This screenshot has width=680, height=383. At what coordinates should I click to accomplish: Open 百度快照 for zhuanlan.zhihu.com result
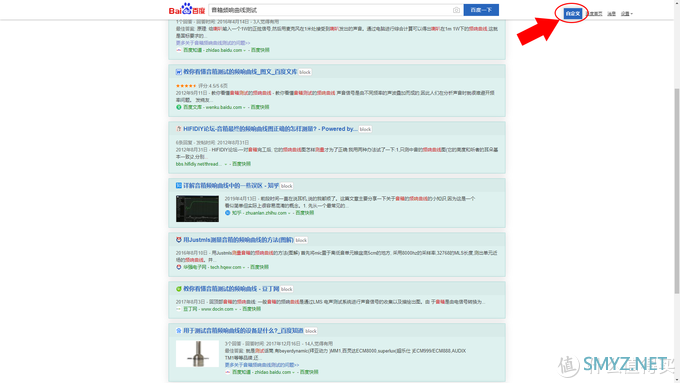305,213
